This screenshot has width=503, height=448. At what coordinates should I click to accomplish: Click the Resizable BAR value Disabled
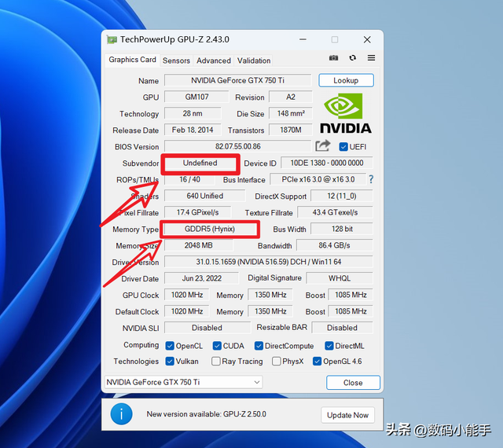coord(342,328)
